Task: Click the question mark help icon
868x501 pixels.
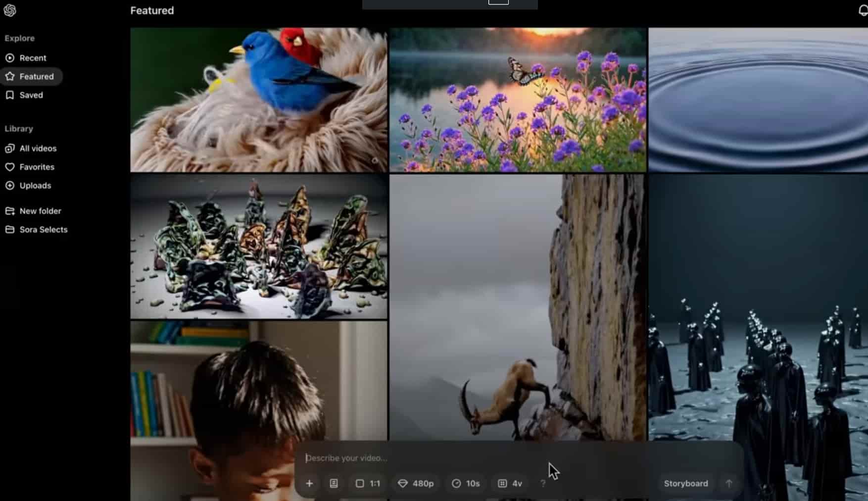Action: point(543,484)
